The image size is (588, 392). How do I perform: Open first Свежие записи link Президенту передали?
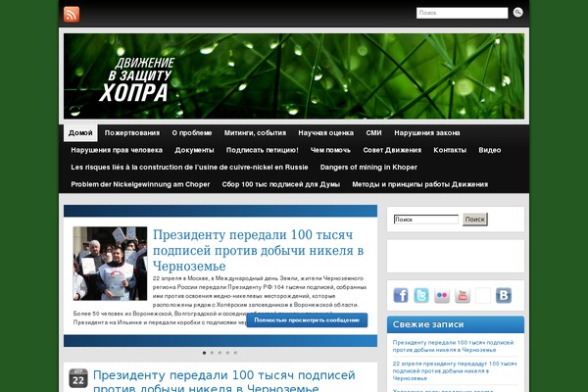coord(453,346)
